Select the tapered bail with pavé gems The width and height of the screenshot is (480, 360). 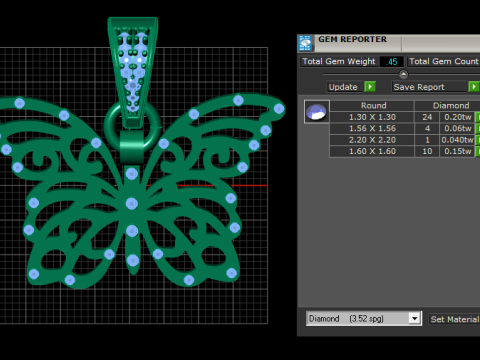(x=133, y=72)
